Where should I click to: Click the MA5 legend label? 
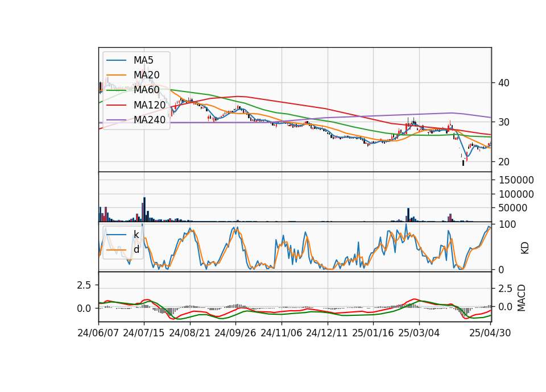coord(143,60)
